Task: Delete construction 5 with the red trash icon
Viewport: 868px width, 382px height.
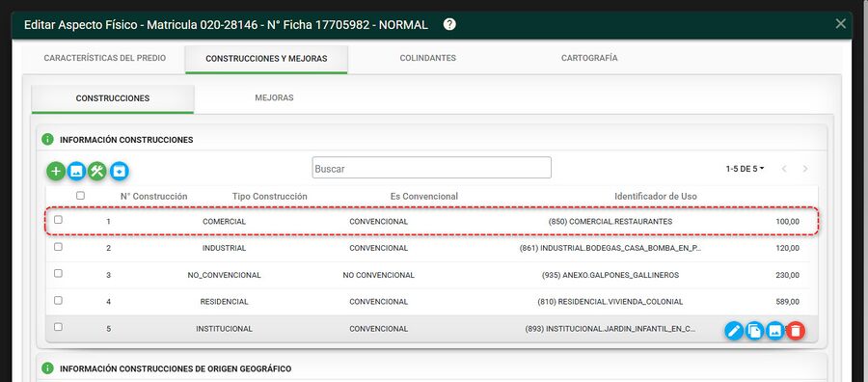Action: 796,331
